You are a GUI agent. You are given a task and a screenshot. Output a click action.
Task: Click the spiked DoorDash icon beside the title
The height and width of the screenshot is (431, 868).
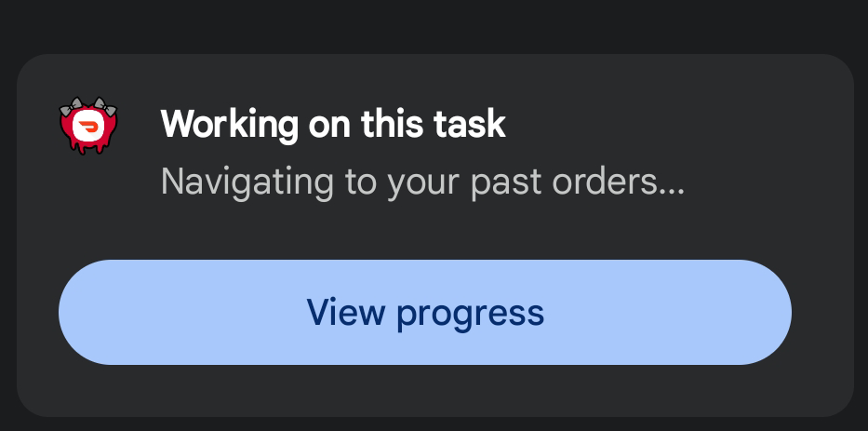click(x=89, y=127)
